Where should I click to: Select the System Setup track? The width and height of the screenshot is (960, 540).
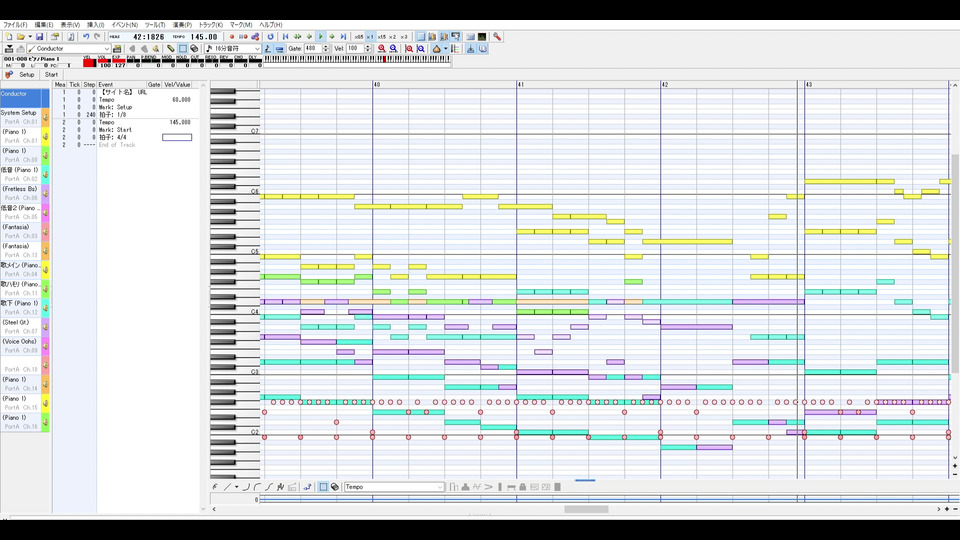click(x=20, y=117)
